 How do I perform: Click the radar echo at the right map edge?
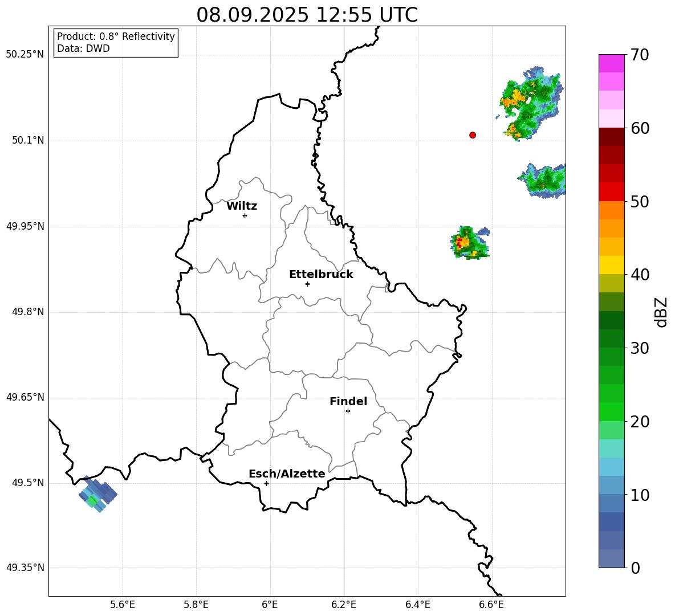tap(542, 181)
